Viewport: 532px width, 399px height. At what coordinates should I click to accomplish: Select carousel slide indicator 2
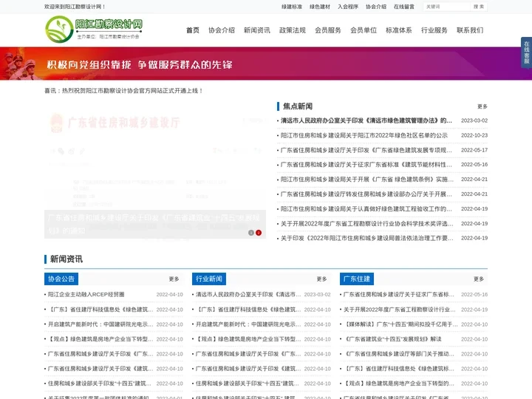tap(259, 233)
